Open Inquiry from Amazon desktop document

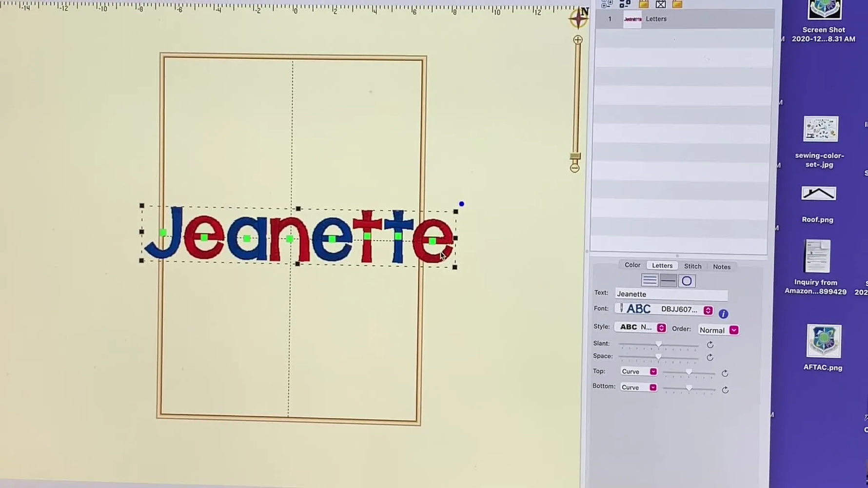pos(817,267)
